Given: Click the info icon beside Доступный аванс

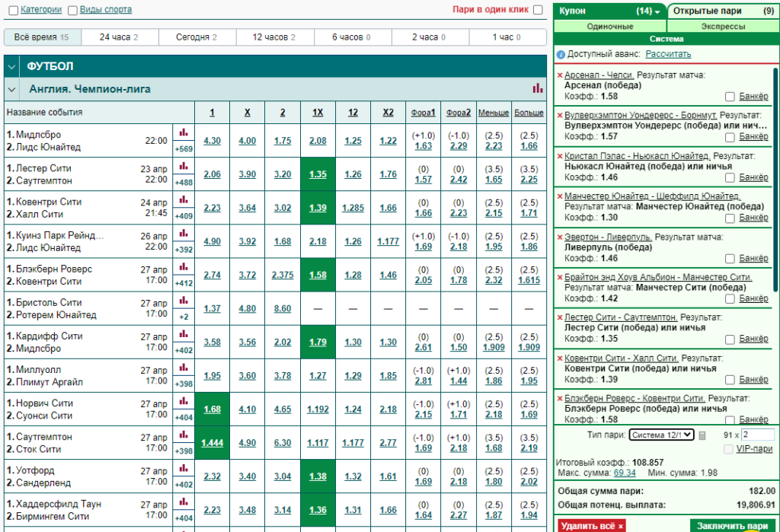Looking at the screenshot, I should pos(561,55).
